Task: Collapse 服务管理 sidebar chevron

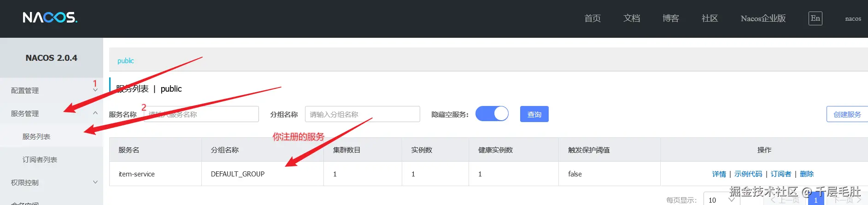Action: [95, 113]
